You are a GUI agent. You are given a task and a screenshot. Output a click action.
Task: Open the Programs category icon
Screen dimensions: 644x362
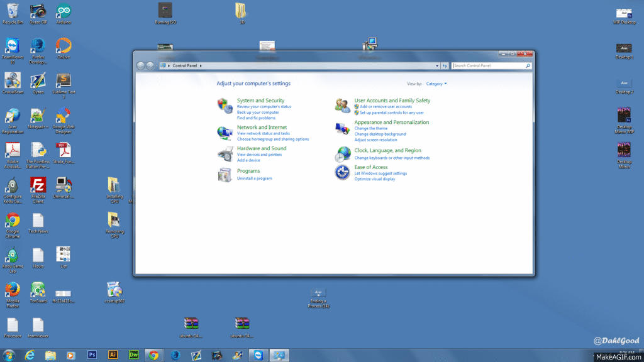coord(225,175)
